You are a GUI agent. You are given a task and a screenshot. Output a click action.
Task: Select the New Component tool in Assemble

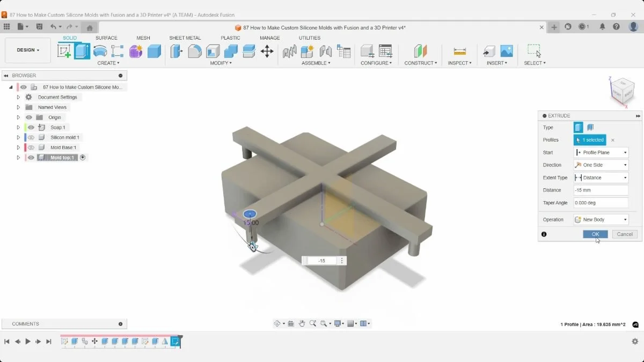[x=307, y=51]
